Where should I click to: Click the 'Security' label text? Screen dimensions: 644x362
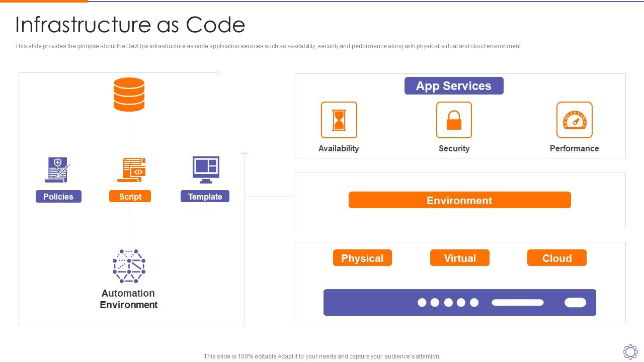(454, 148)
